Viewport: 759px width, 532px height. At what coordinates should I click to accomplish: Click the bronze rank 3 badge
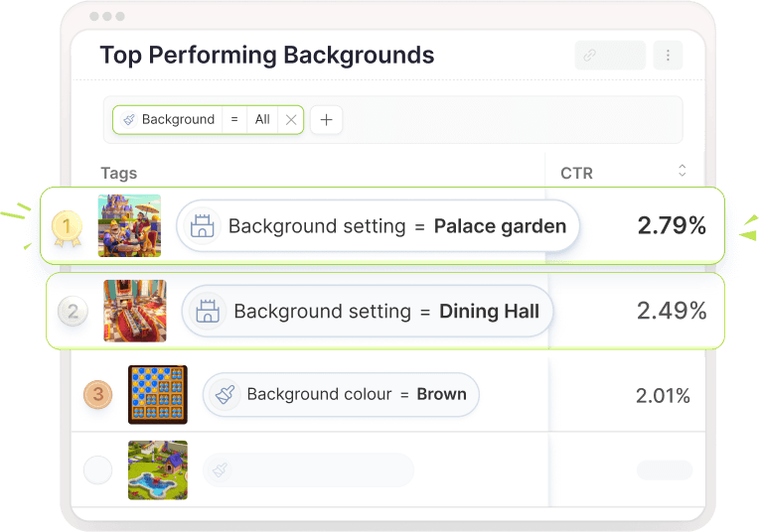click(x=98, y=394)
